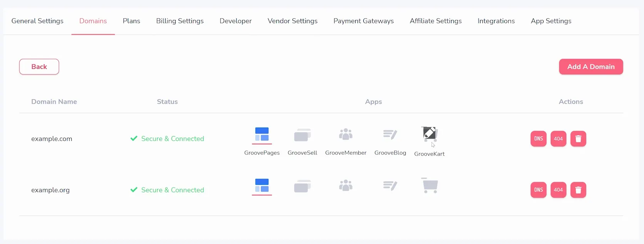Click GrooveMember people icon for example.org

pos(346,185)
